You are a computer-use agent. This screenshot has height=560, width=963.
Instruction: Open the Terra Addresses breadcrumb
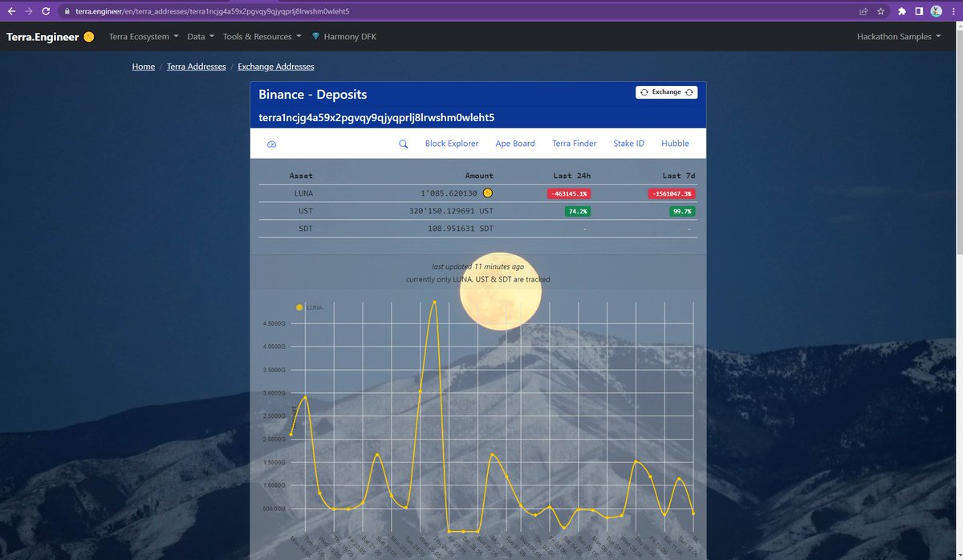[x=197, y=67]
